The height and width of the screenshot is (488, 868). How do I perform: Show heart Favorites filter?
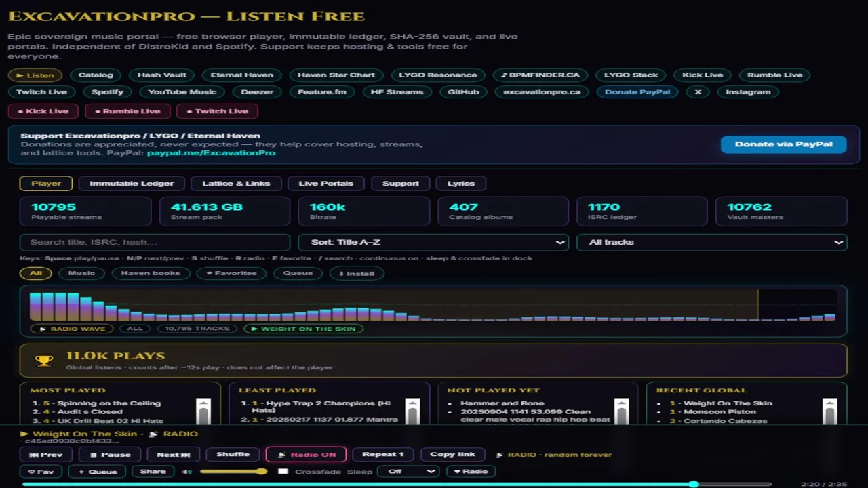[x=231, y=273]
